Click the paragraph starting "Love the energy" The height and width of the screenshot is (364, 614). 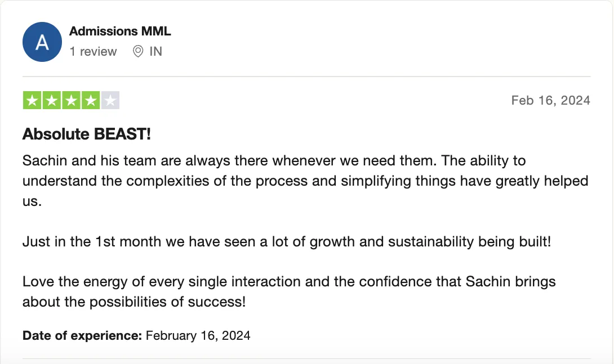pos(288,281)
